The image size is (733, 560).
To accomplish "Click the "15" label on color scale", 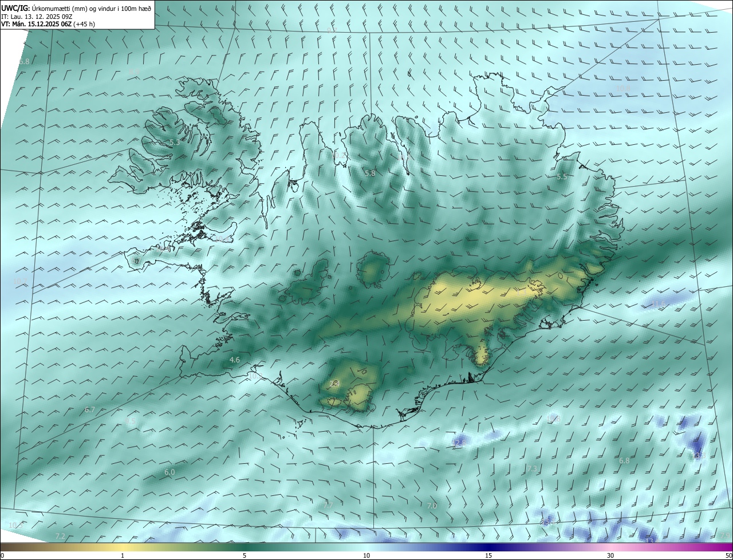I will [488, 555].
